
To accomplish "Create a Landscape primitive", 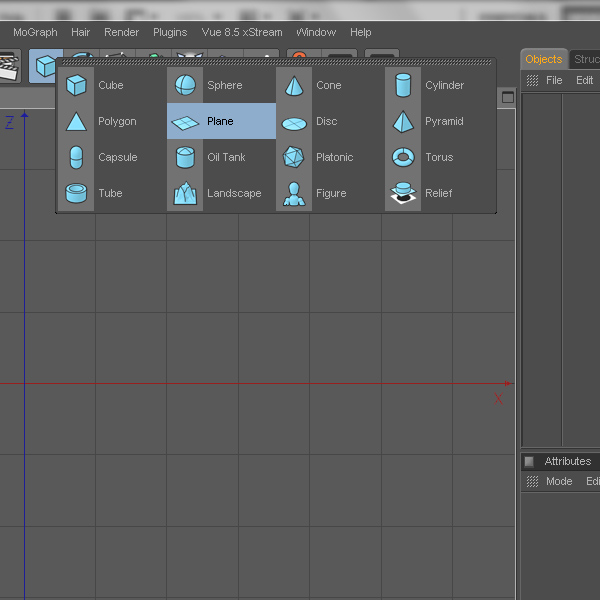I will (x=221, y=193).
